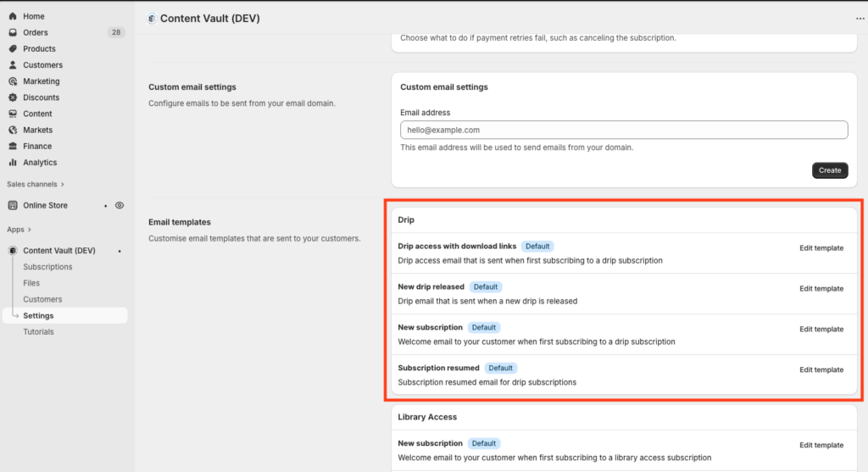Click the Online Store storefront icon

[13, 205]
